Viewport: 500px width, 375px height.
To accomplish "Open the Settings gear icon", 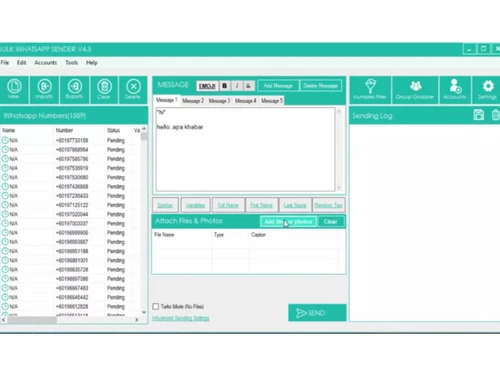I will [x=487, y=89].
